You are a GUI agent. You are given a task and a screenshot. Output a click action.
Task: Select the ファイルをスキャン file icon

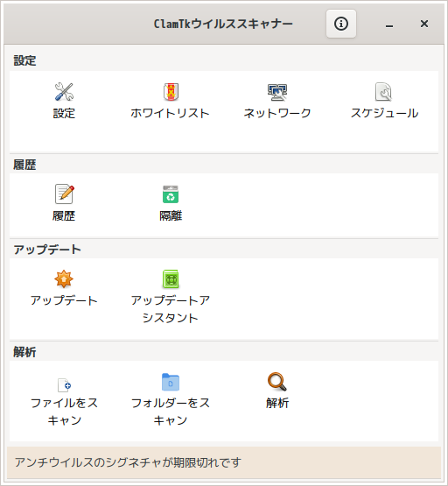pos(64,384)
